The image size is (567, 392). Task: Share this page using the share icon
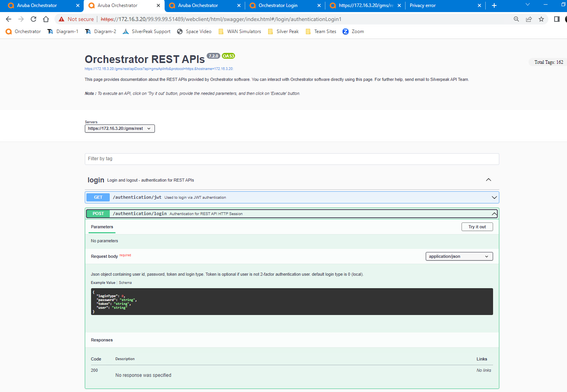point(529,19)
